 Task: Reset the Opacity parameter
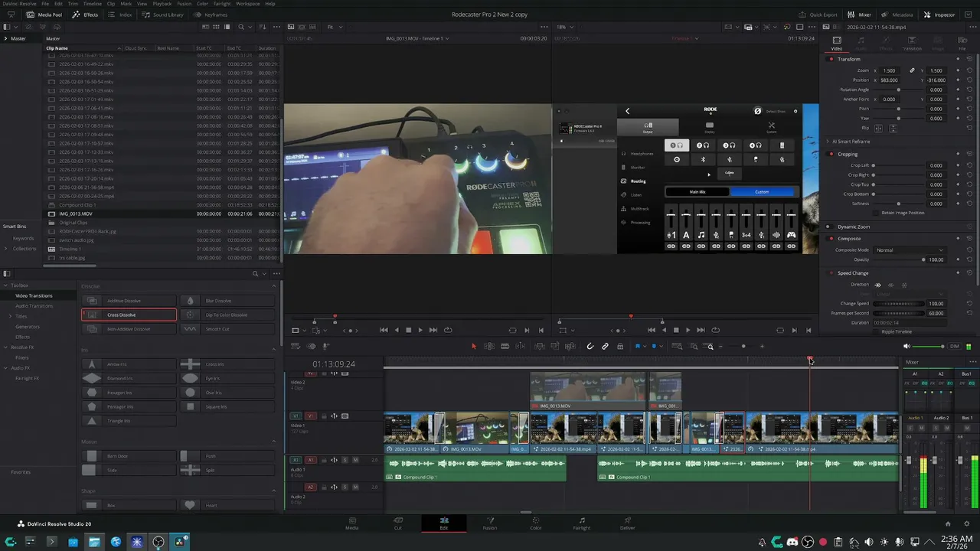tap(969, 259)
